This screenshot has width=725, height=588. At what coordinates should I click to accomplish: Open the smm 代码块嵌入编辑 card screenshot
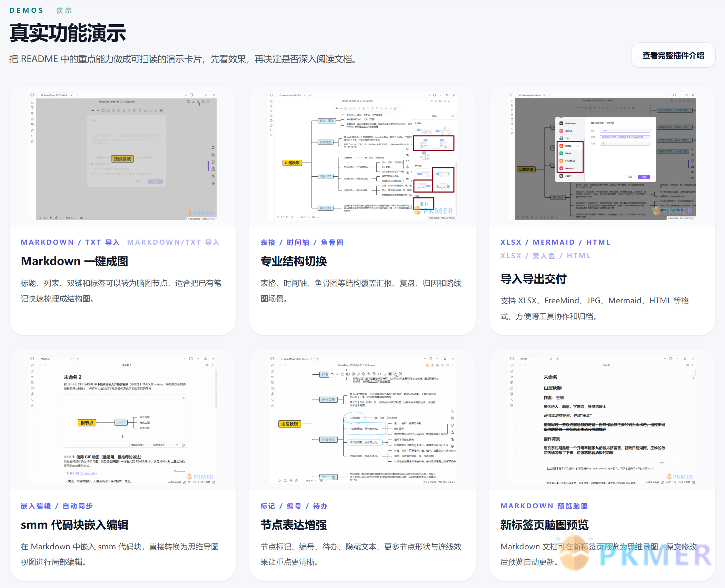pos(122,420)
